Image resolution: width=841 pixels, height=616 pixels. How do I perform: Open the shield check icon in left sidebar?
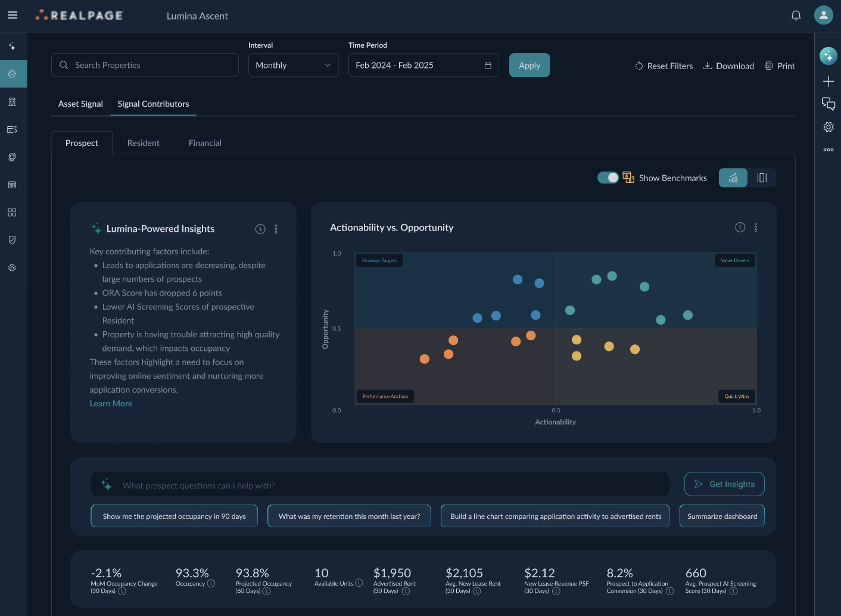click(12, 240)
